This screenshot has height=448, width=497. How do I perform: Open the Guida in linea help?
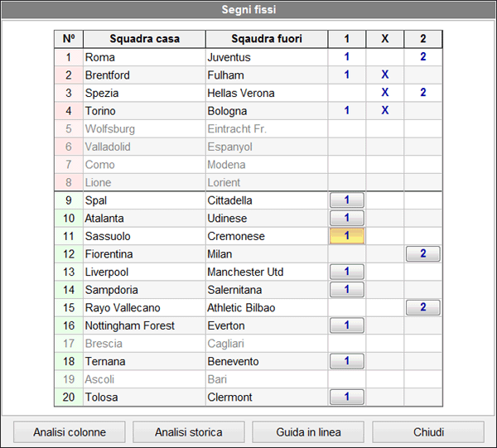tap(308, 432)
